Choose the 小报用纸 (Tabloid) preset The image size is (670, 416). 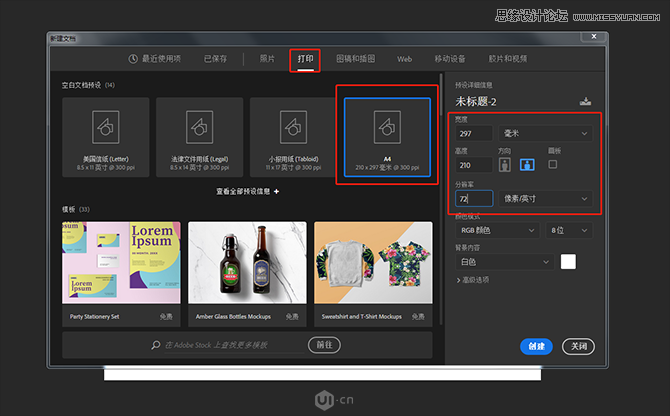point(294,137)
